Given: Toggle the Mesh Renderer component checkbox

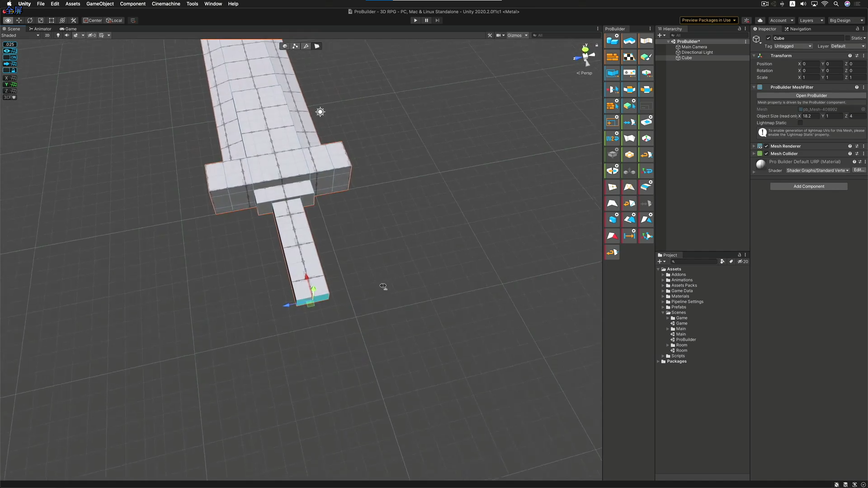Looking at the screenshot, I should point(766,146).
